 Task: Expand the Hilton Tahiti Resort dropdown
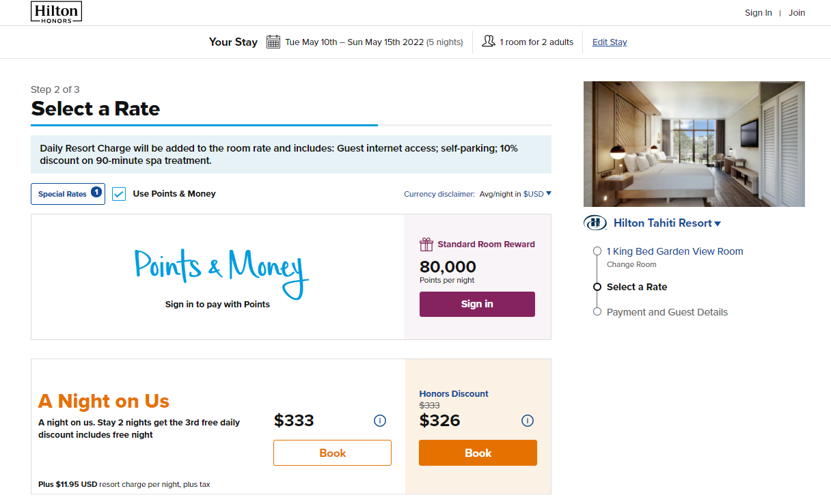pyautogui.click(x=717, y=223)
